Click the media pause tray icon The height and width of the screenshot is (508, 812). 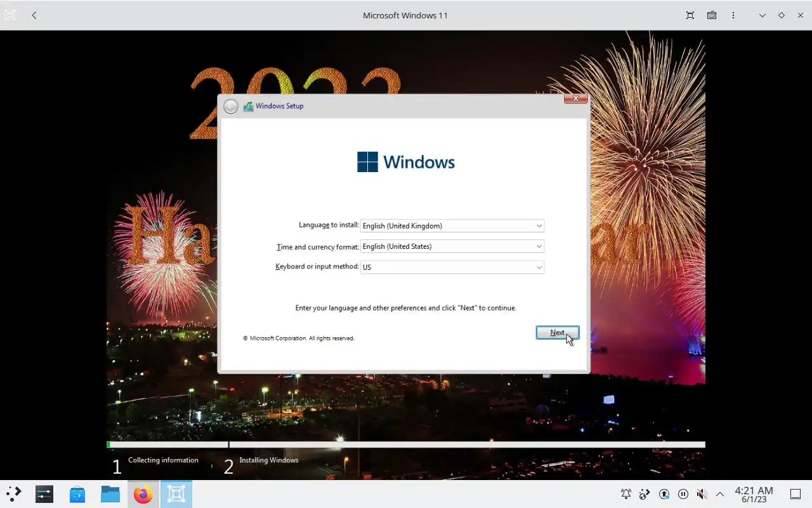point(683,494)
